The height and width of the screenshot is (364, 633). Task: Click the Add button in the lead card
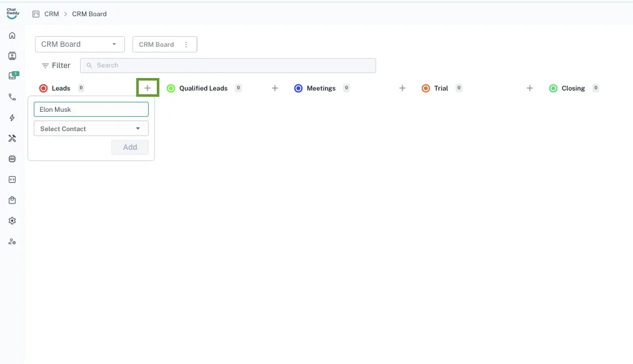(x=130, y=147)
